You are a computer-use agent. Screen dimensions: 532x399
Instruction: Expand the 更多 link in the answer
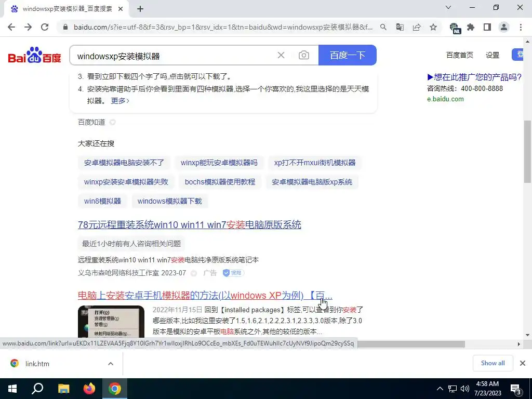[120, 101]
